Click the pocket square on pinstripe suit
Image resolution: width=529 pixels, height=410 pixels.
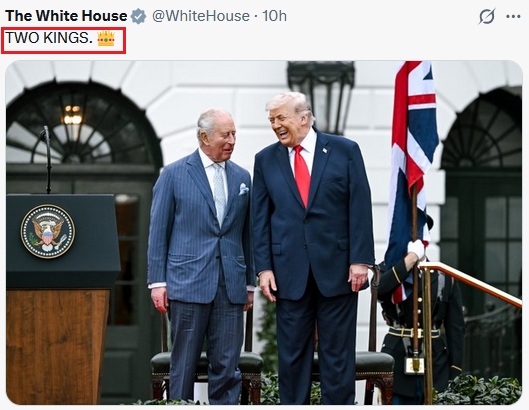click(244, 189)
